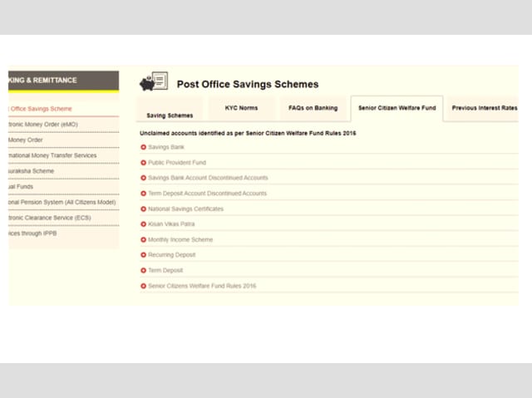Viewport: 532px width, 398px height.
Task: Open International Money Transfer Services sidebar item
Action: click(64, 155)
